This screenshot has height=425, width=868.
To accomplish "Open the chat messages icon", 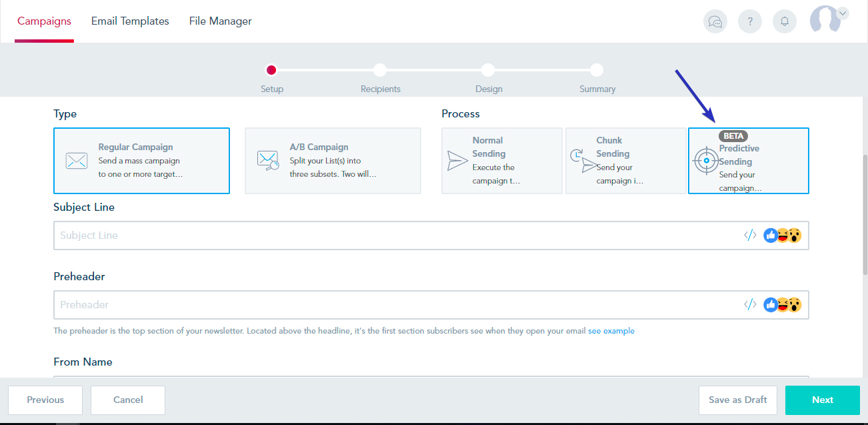I will point(715,21).
